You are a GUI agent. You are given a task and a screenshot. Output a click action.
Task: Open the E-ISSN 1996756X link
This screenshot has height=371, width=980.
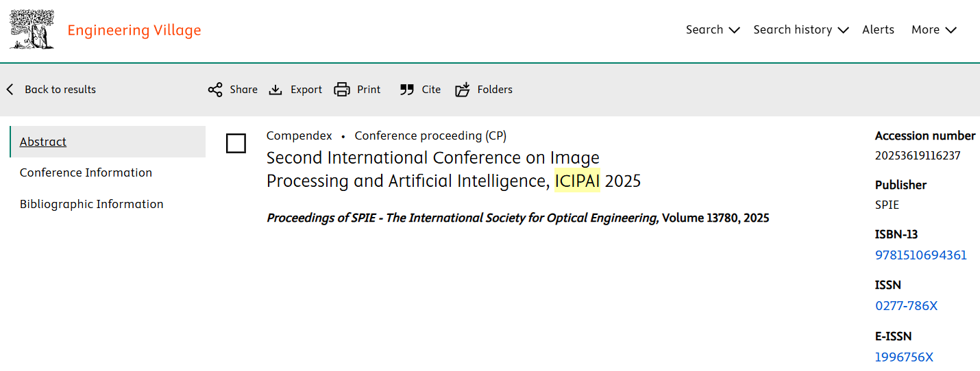904,357
